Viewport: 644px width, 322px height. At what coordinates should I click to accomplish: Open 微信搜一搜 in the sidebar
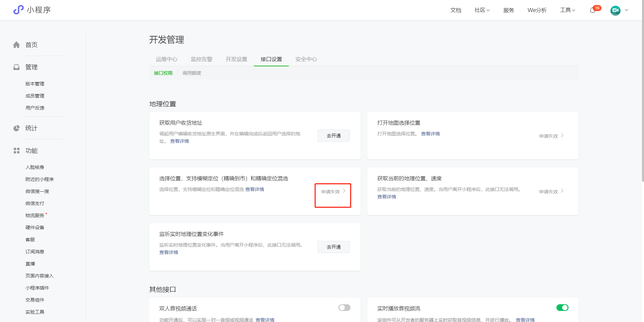coord(37,191)
